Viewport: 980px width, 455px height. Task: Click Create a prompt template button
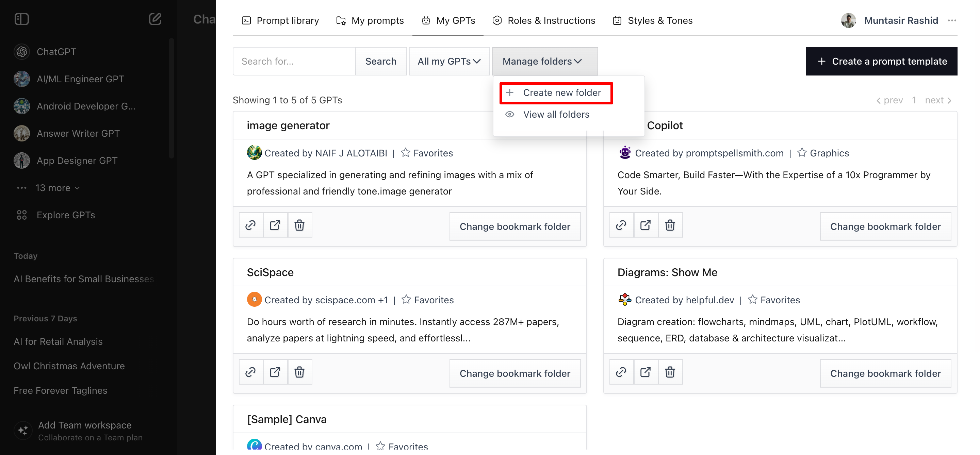click(881, 61)
